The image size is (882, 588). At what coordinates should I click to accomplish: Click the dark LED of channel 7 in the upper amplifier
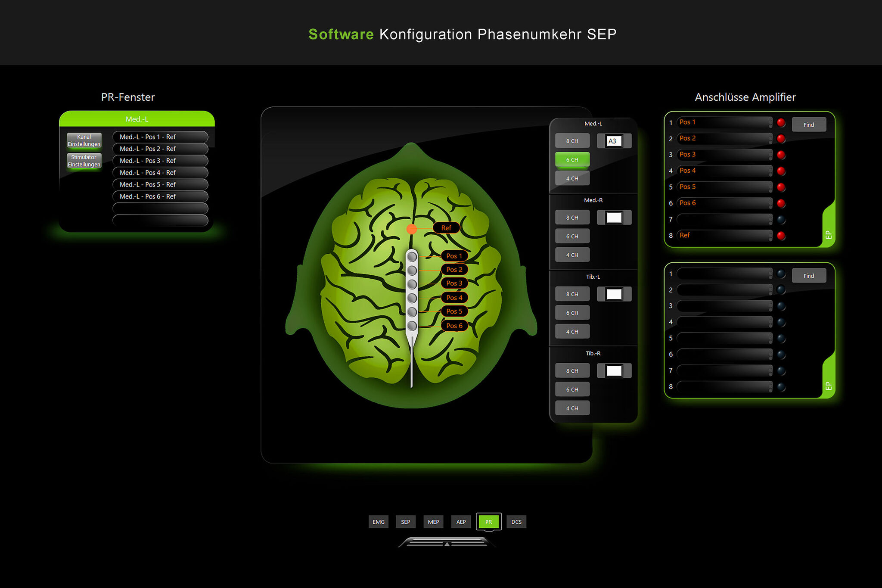(x=781, y=220)
